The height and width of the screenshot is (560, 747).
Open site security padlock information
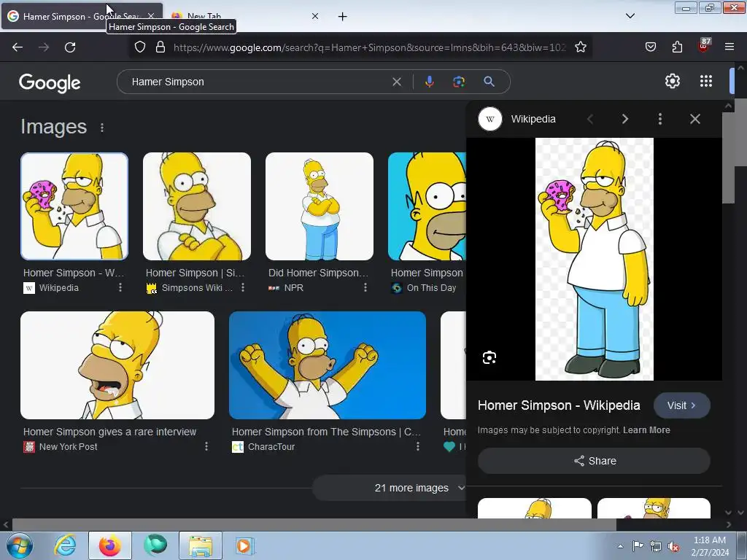(x=160, y=47)
